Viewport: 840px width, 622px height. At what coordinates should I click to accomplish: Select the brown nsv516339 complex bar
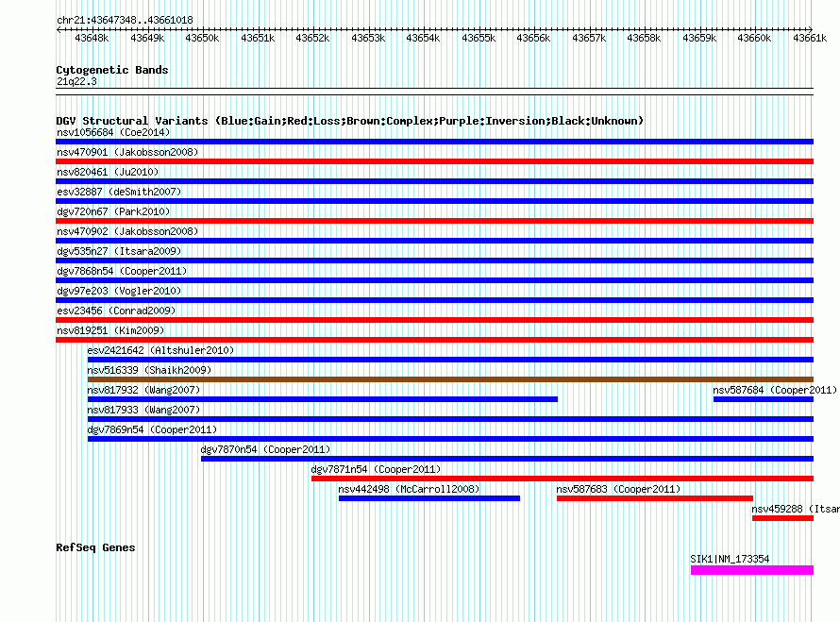point(450,379)
